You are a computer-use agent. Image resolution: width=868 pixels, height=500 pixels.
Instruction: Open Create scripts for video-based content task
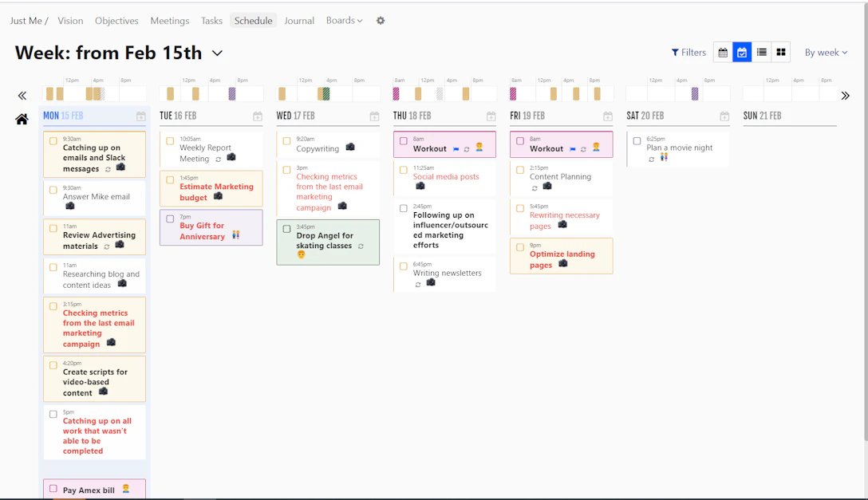pyautogui.click(x=95, y=379)
